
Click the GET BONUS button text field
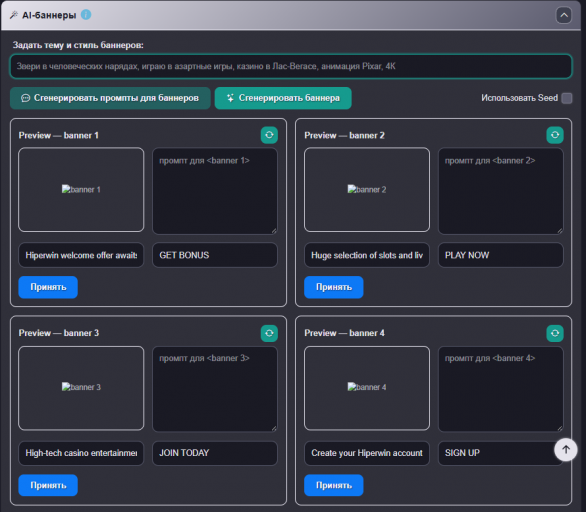click(215, 255)
